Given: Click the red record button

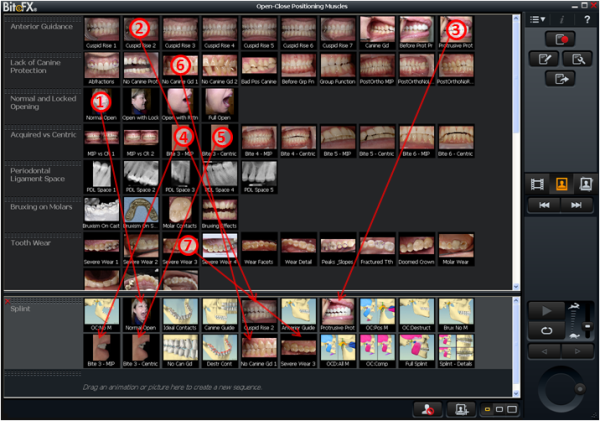Looking at the screenshot, I should point(559,39).
